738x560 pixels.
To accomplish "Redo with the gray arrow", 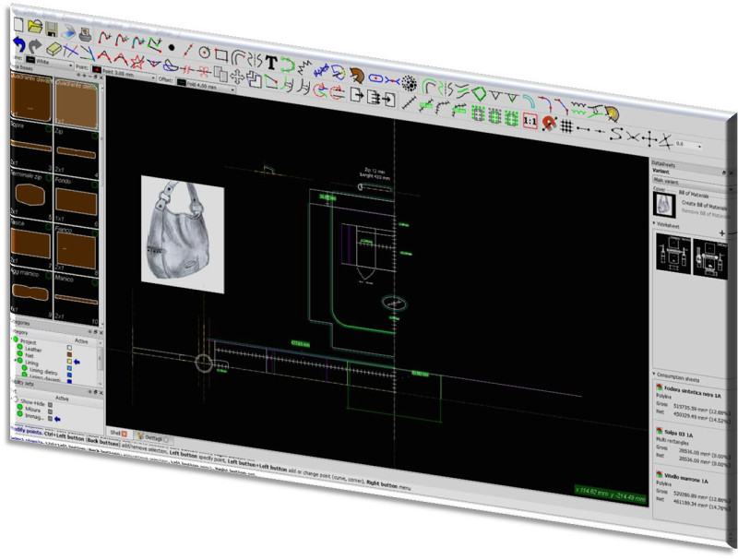I will click(35, 46).
